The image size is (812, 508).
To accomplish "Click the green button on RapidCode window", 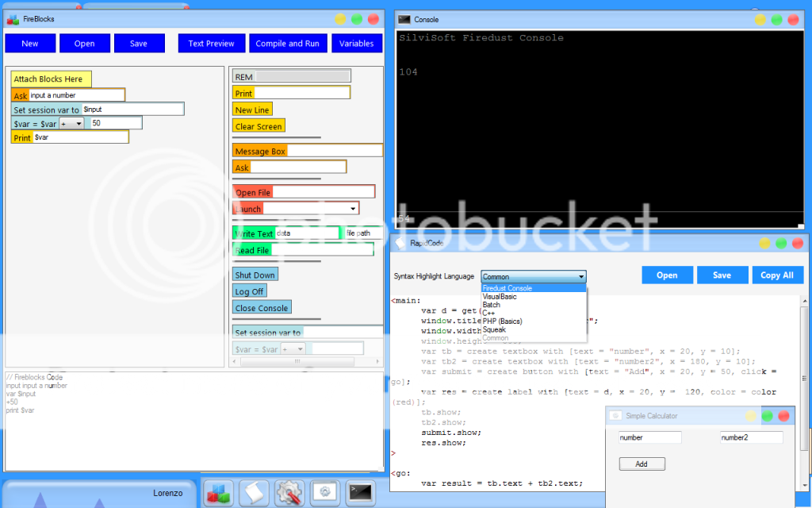I will tap(781, 243).
